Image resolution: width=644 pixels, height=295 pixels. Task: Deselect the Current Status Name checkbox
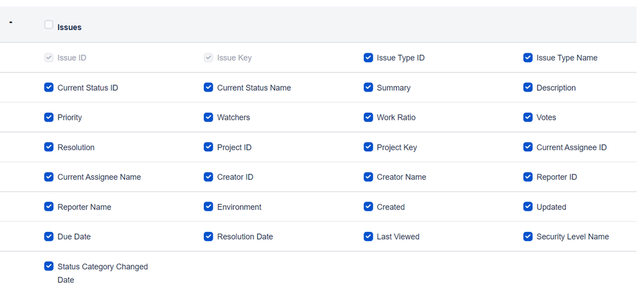(208, 88)
